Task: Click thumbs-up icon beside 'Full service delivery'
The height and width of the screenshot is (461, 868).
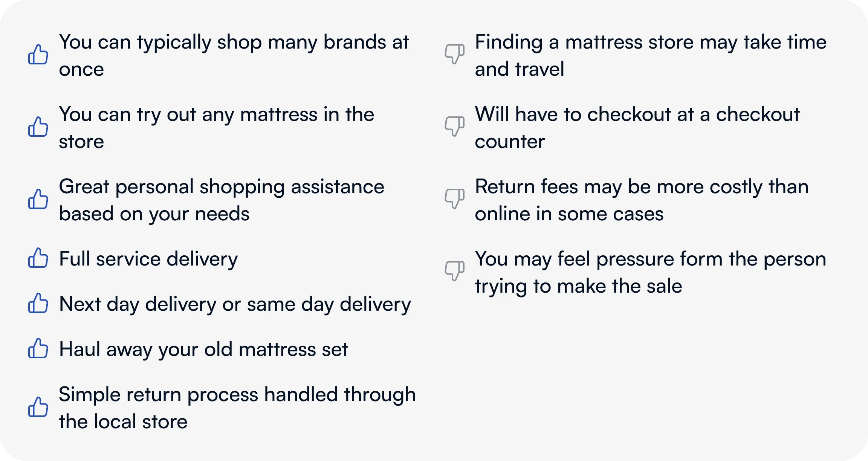Action: coord(38,258)
